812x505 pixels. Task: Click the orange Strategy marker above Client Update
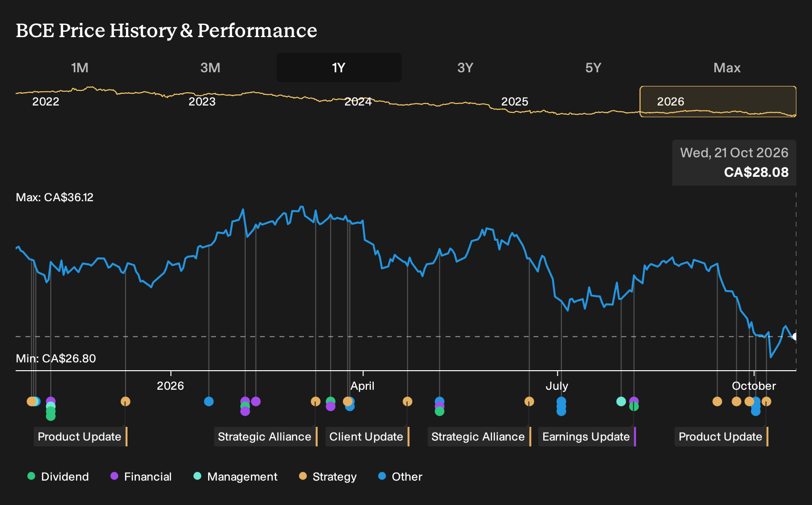[407, 401]
